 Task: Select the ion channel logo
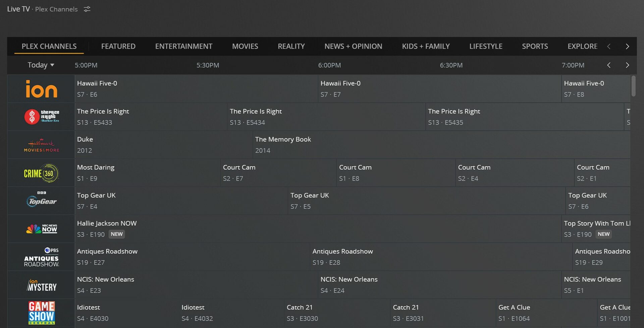click(42, 89)
